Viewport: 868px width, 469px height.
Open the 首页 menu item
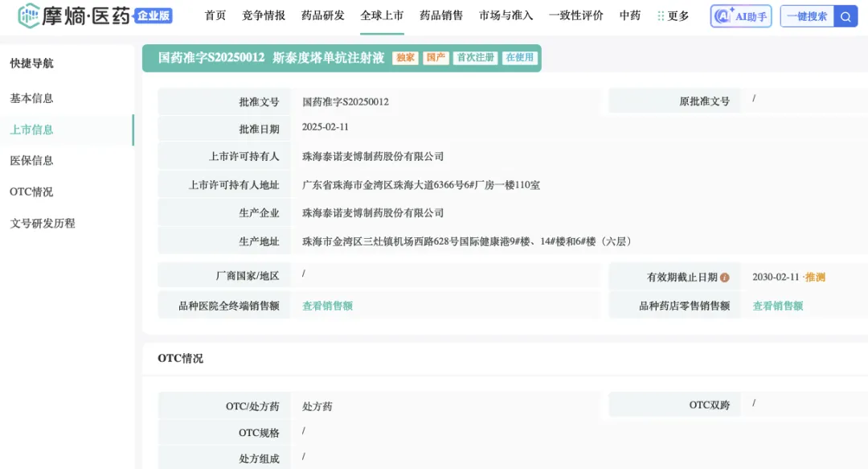point(215,16)
